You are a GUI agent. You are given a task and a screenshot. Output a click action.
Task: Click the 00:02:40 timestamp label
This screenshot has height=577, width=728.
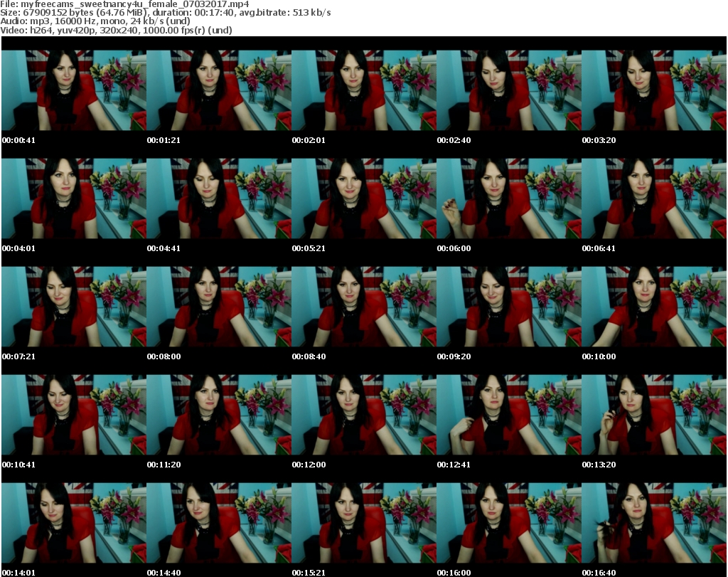coord(454,140)
